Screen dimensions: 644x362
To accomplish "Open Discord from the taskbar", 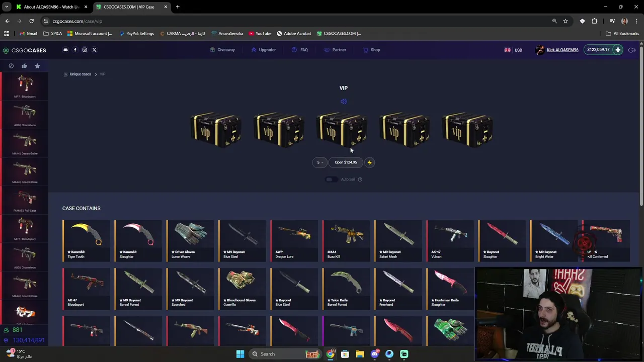I will point(374,354).
